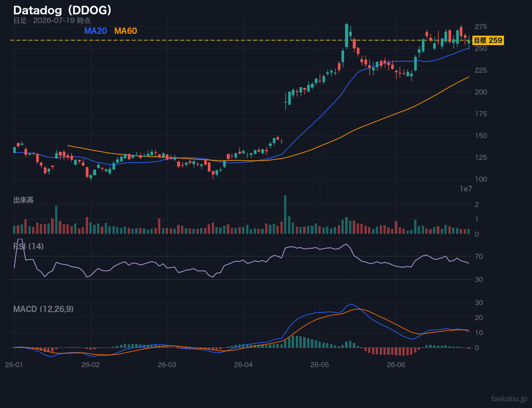Click the 20 MACD axis label
Image resolution: width=532 pixels, height=408 pixels.
(x=479, y=318)
